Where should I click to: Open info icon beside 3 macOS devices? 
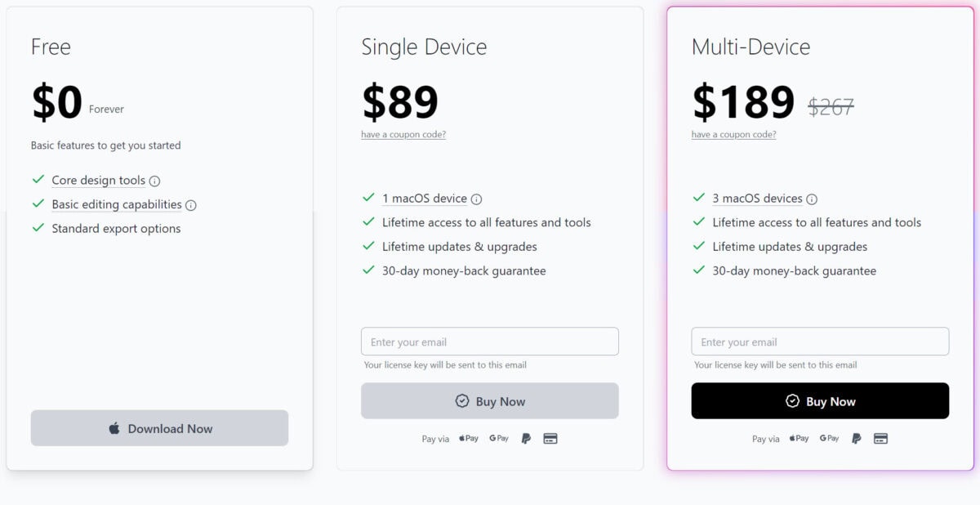(812, 199)
